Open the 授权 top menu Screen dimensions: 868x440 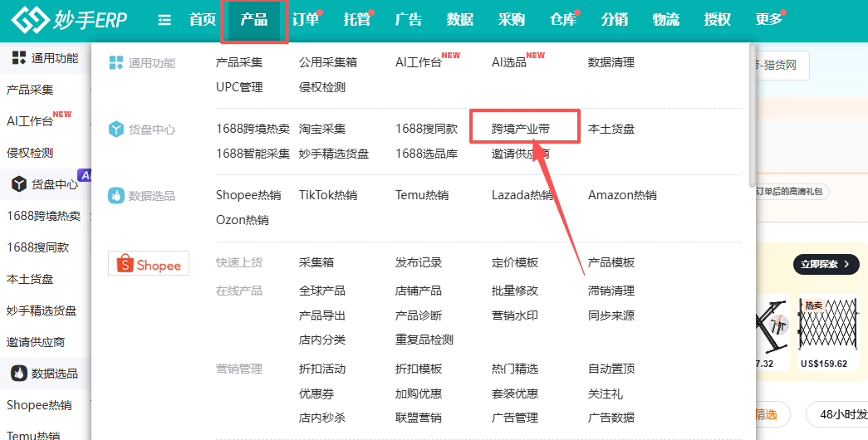(x=718, y=19)
